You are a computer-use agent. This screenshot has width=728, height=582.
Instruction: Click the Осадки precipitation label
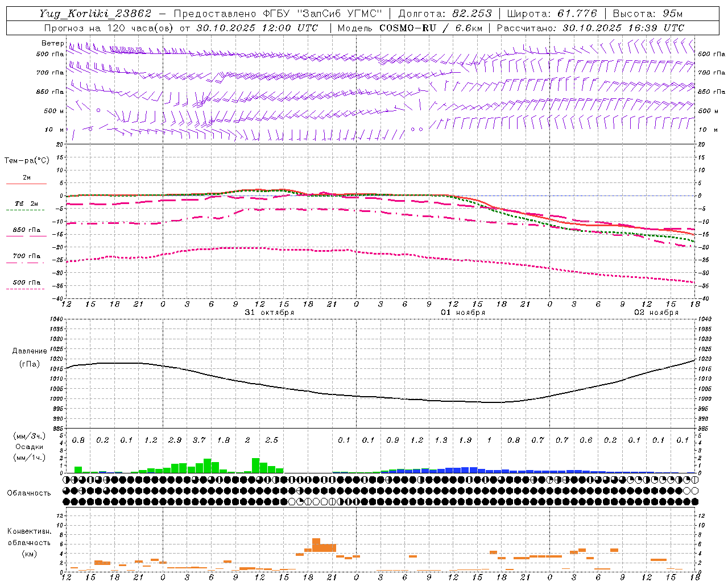[x=29, y=447]
